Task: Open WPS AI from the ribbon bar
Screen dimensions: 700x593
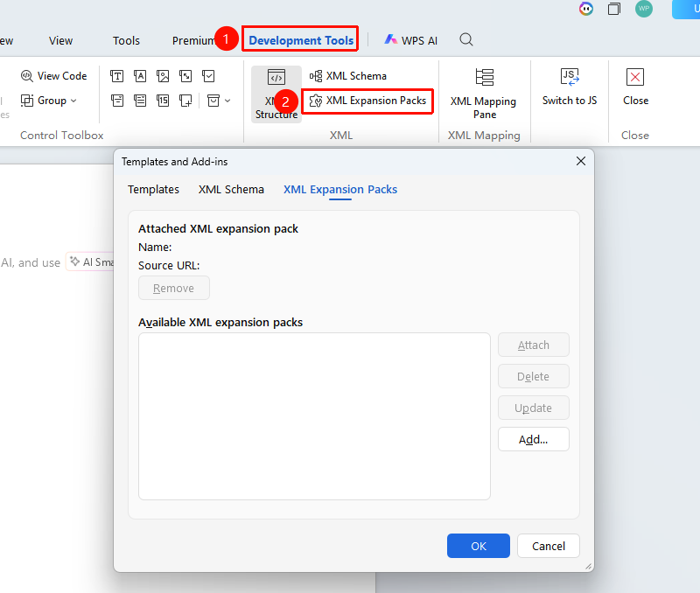Action: click(x=410, y=40)
